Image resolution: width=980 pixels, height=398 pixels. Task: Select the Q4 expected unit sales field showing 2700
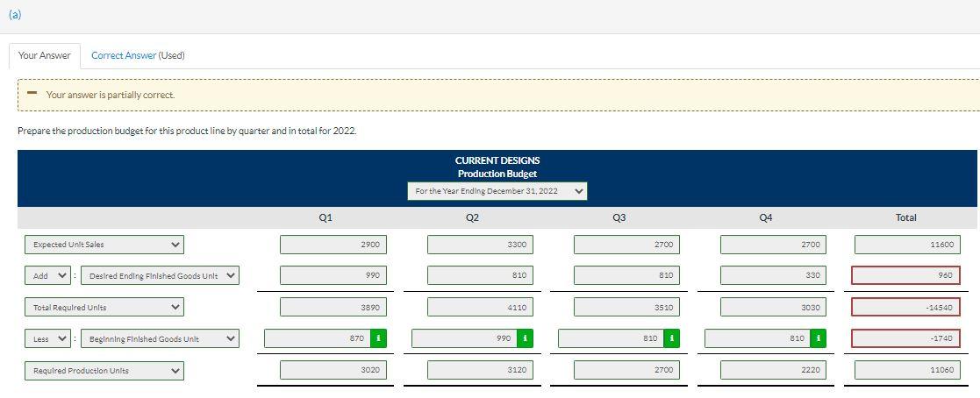click(773, 245)
